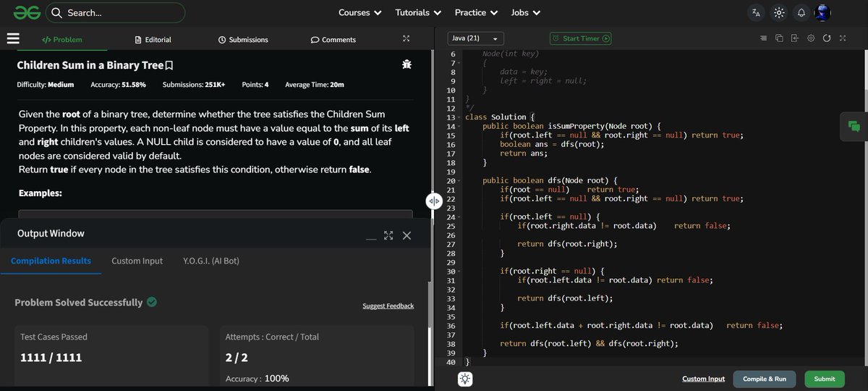Screen dimensions: 868x391
Task: Expand the Jobs menu
Action: click(525, 12)
